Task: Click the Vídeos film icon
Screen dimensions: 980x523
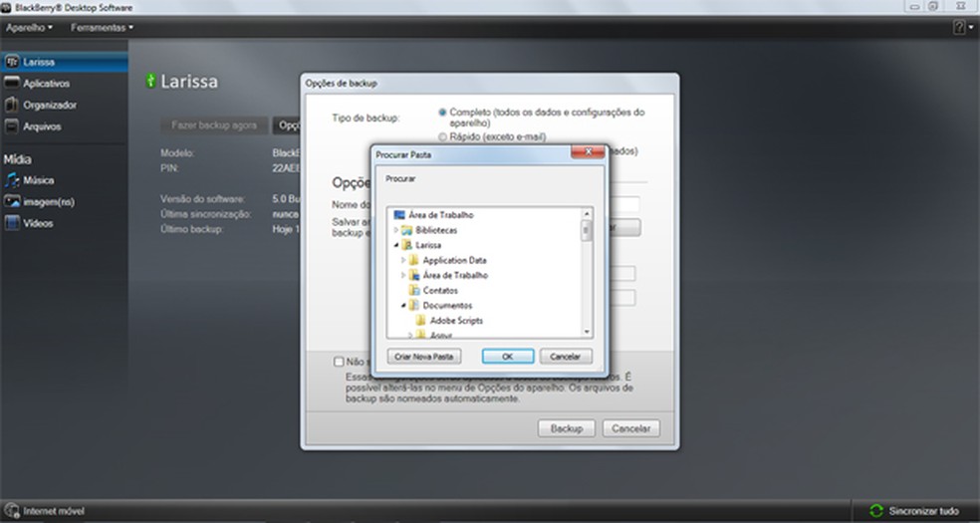Action: (12, 222)
